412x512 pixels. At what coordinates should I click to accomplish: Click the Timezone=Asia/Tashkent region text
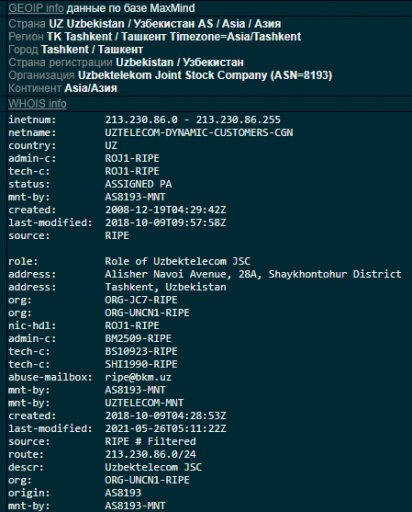tap(235, 37)
